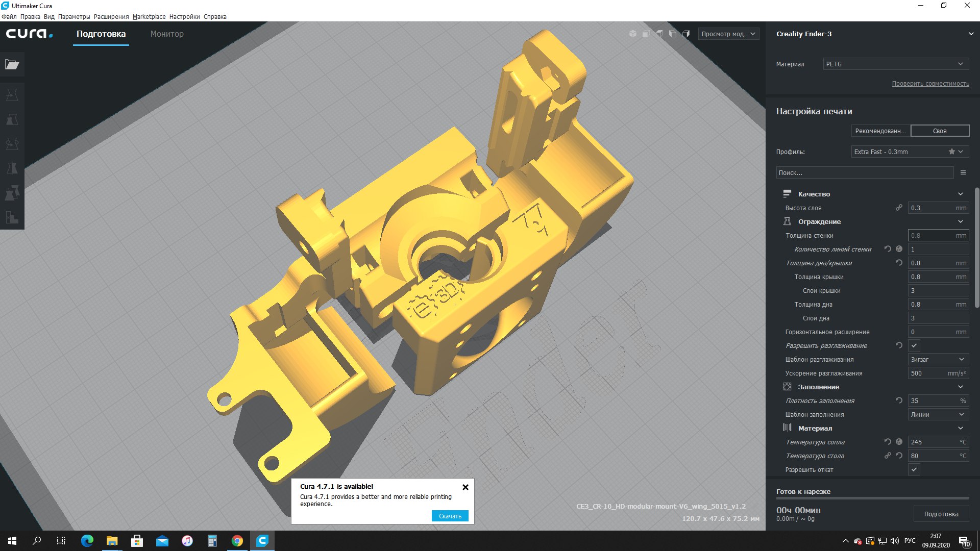The height and width of the screenshot is (551, 980).
Task: Open the Настройки menu
Action: click(x=184, y=16)
